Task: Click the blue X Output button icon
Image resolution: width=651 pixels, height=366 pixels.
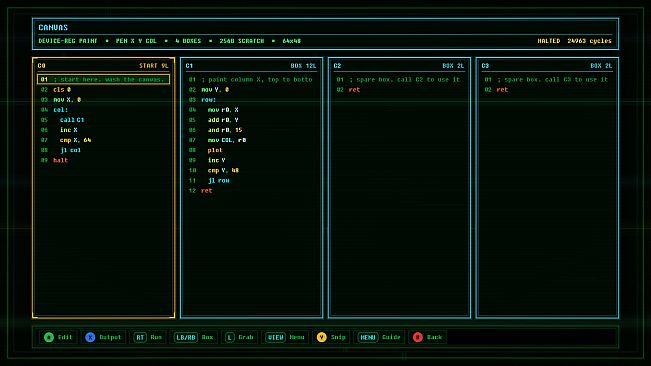Action: (x=90, y=337)
